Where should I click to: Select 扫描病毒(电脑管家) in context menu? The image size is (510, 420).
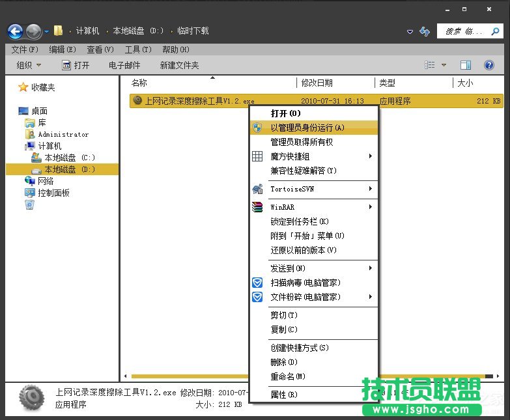[x=305, y=283]
